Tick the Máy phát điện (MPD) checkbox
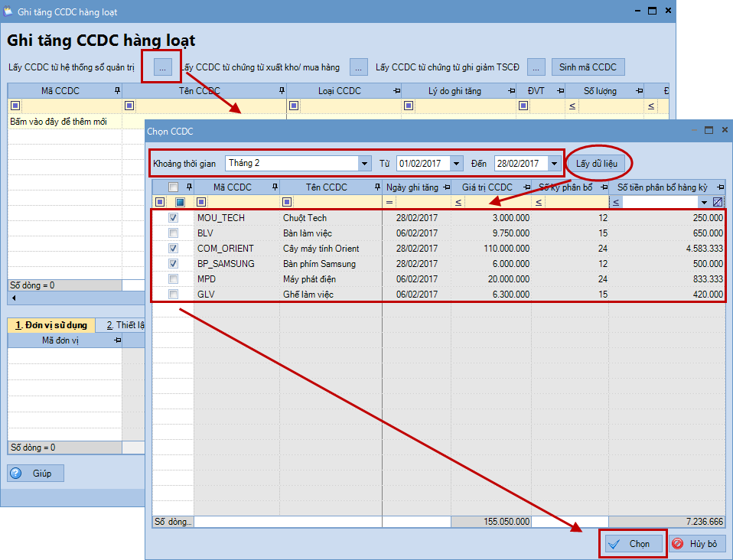This screenshot has width=733, height=560. click(x=174, y=279)
